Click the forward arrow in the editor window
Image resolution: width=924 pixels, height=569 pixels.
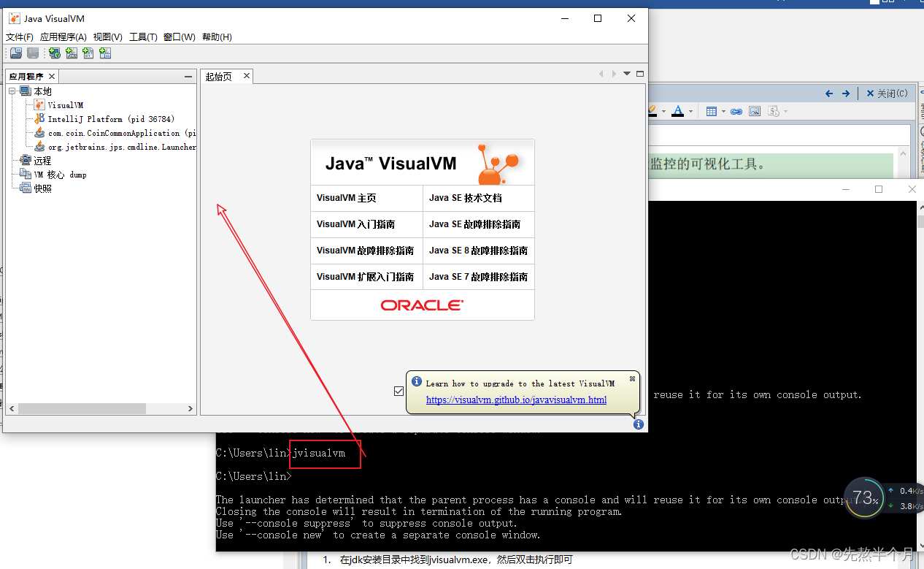tap(846, 93)
